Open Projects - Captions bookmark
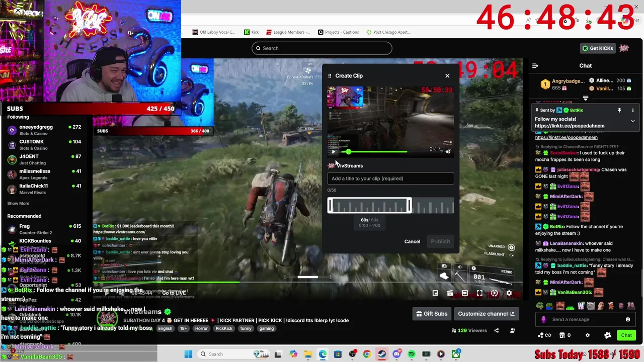The height and width of the screenshot is (362, 644). click(339, 32)
